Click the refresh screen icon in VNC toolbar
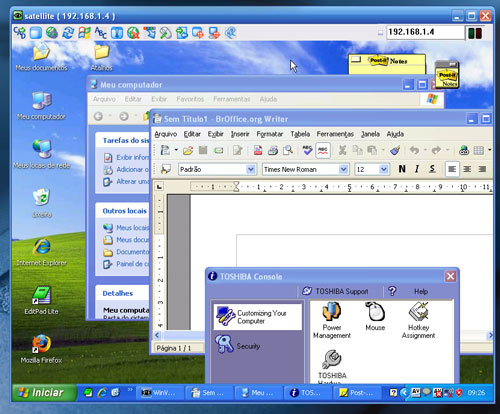 (68, 33)
